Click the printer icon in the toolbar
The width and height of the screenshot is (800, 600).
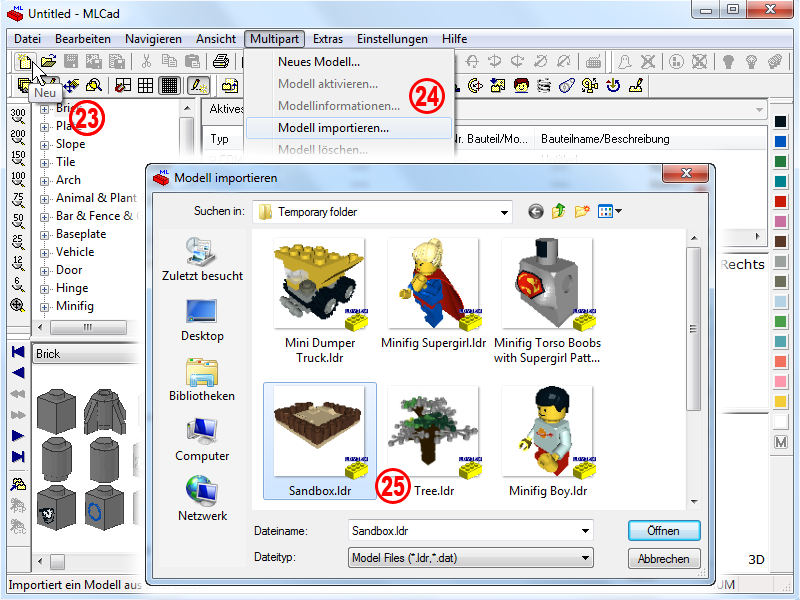(x=221, y=61)
